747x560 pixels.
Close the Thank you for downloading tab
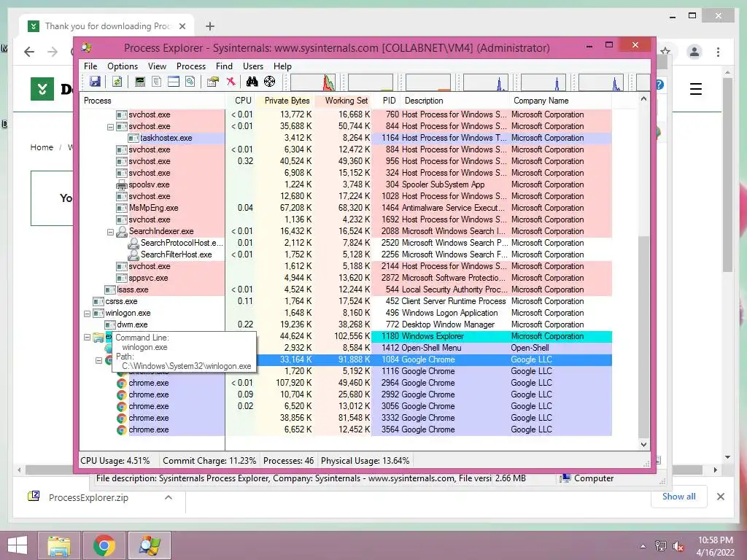click(x=182, y=26)
